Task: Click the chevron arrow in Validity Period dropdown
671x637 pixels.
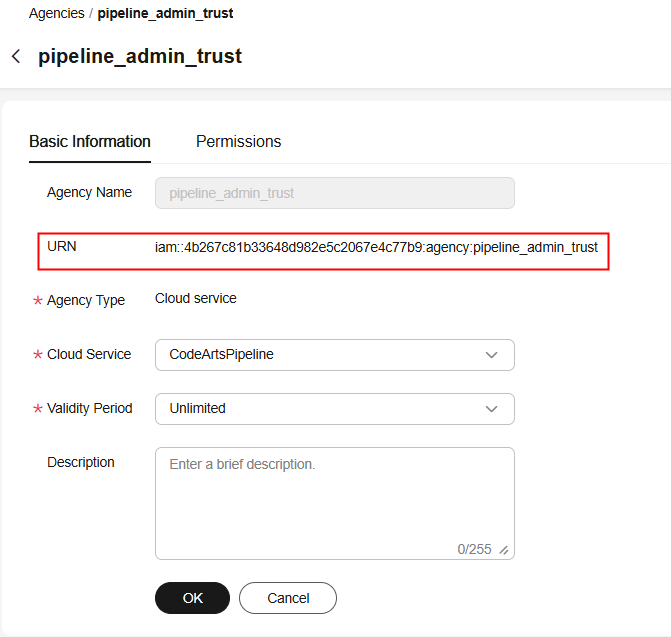Action: 491,408
